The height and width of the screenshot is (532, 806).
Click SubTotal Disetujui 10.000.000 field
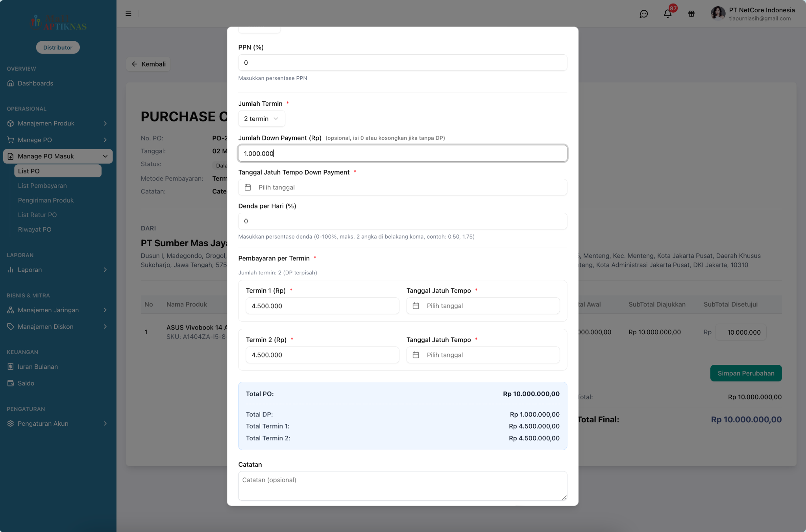coord(741,332)
